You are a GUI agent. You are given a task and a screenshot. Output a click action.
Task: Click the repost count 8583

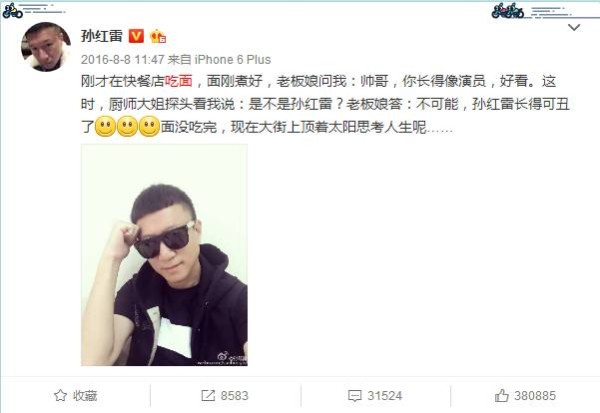coord(234,395)
